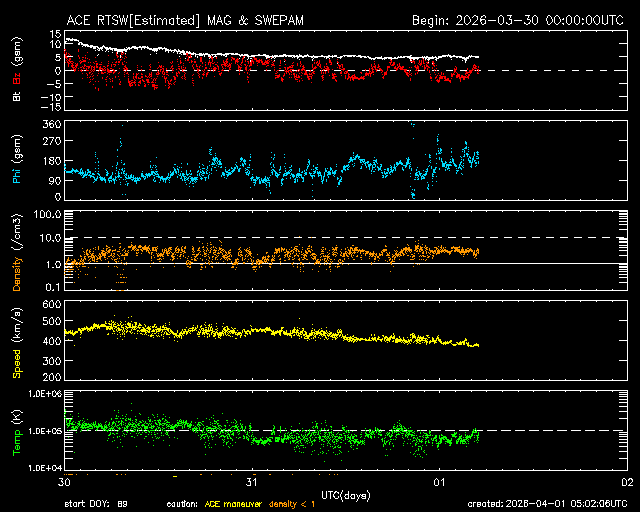Click the Begin date timestamp text
This screenshot has width=640, height=512.
[519, 20]
